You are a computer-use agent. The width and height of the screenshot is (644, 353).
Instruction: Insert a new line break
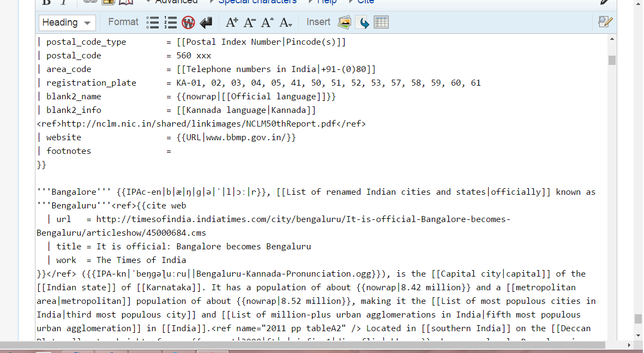click(x=206, y=22)
